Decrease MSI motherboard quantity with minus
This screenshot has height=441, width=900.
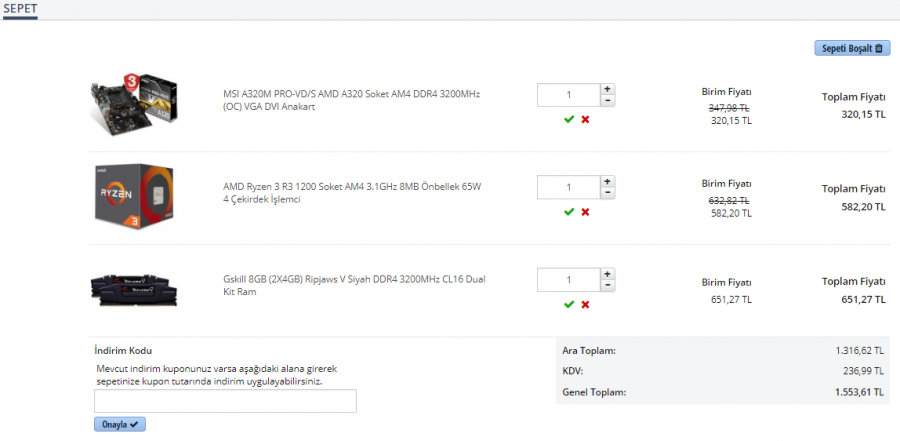click(x=608, y=100)
